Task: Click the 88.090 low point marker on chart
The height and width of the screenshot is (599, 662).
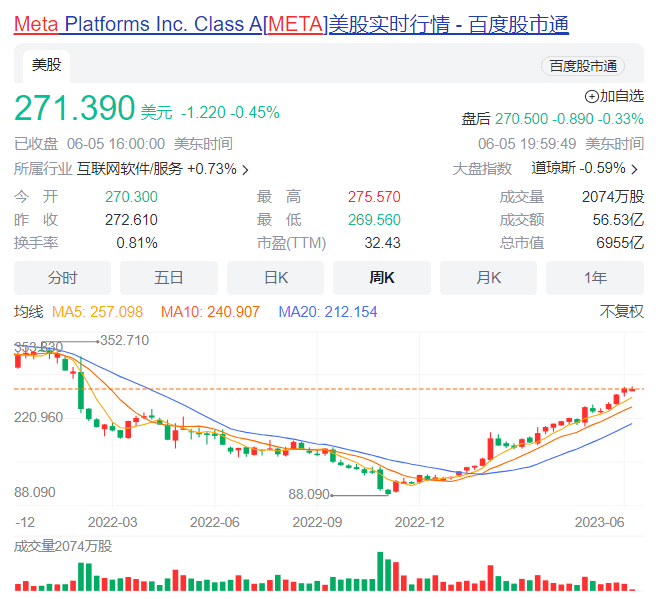Action: point(309,494)
